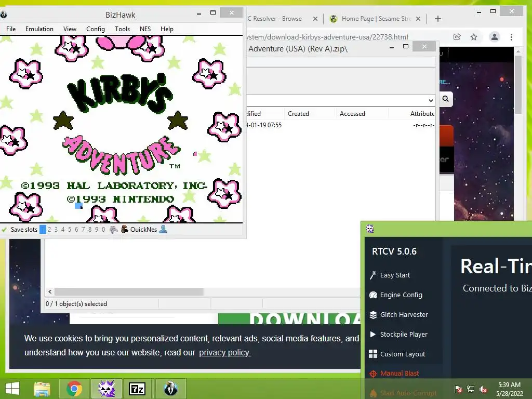Viewport: 532px width, 399px height.
Task: Switch to RTCV from the taskbar
Action: (107, 389)
